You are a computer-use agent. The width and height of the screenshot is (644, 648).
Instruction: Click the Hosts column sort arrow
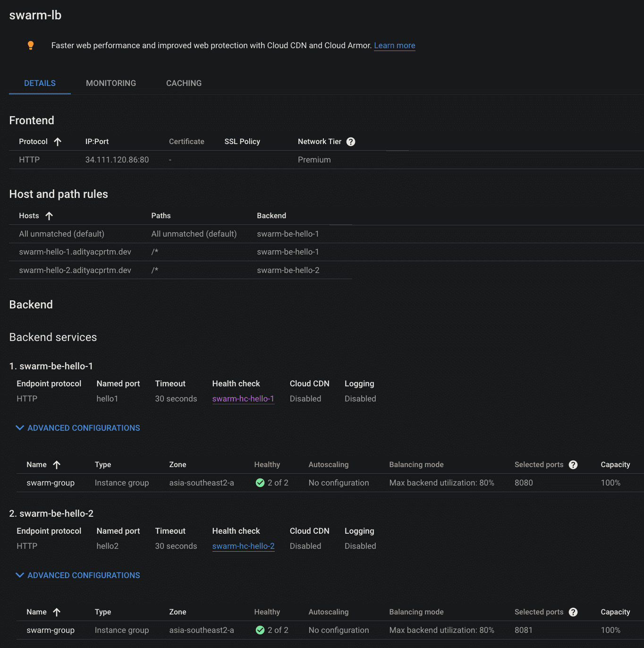point(49,215)
